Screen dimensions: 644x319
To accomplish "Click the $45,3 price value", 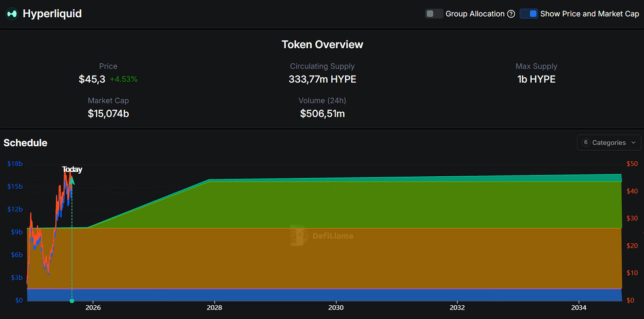I will (x=92, y=79).
